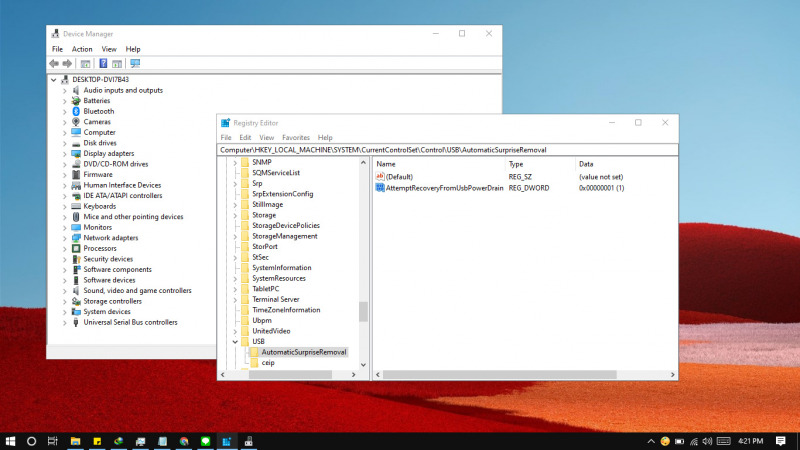Click the Forward arrow in Device Manager toolbar
This screenshot has width=800, height=450.
(x=67, y=63)
